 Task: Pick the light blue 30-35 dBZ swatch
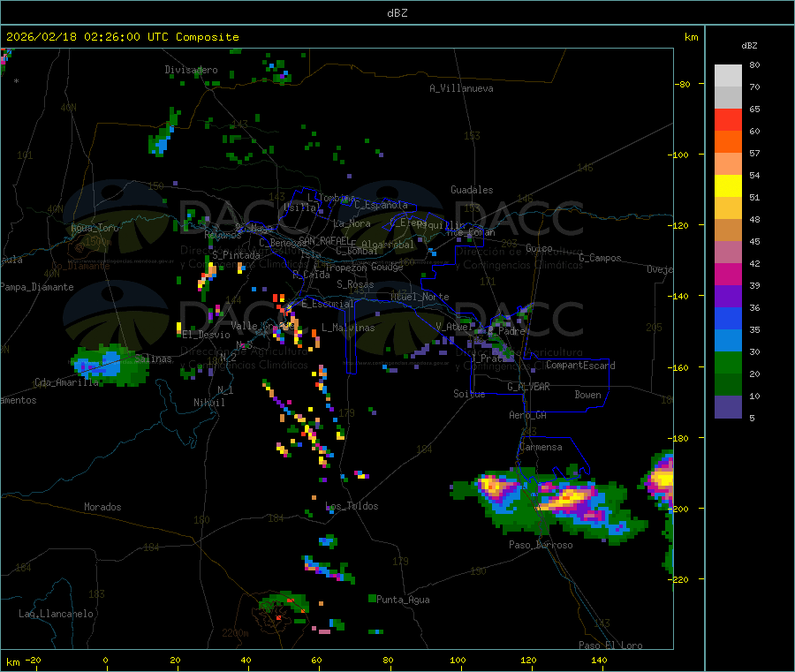point(728,341)
